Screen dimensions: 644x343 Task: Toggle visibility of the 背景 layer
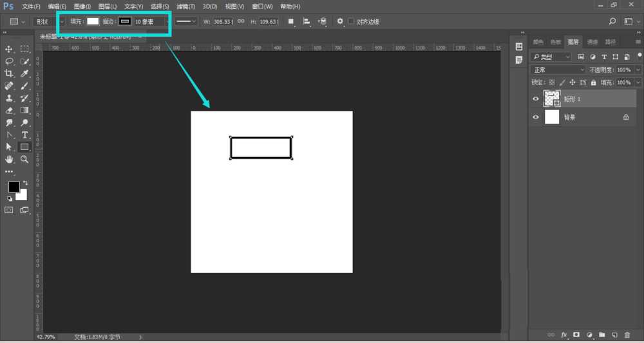tap(535, 117)
